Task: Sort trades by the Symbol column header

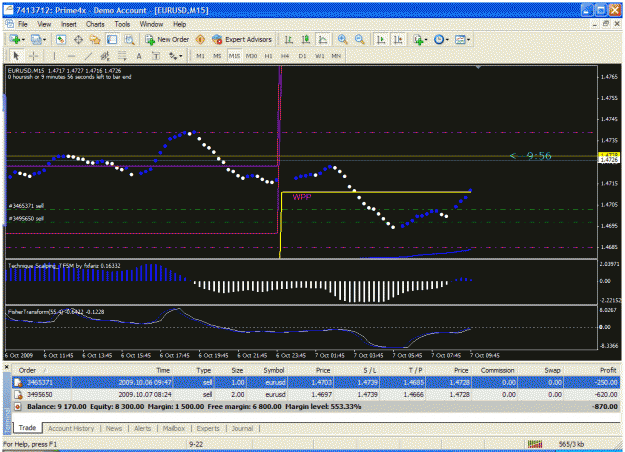Action: pyautogui.click(x=273, y=370)
